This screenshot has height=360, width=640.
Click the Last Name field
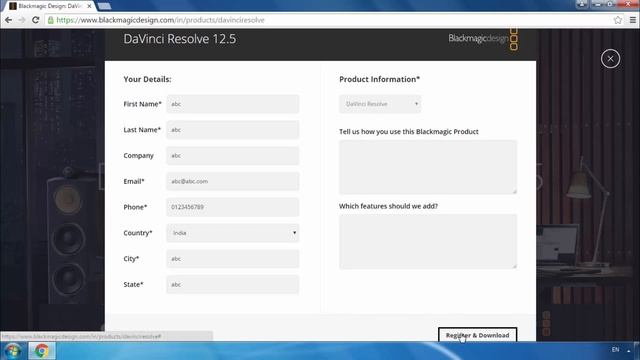click(x=233, y=130)
